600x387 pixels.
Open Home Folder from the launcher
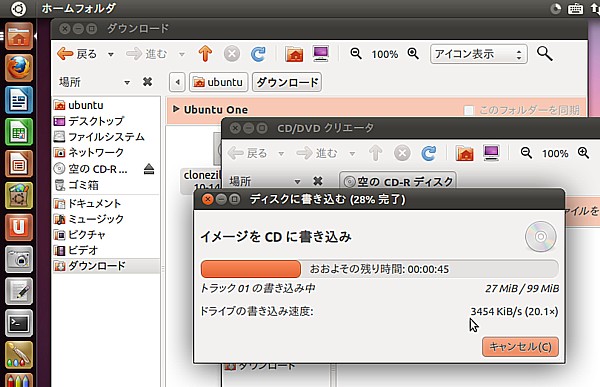19,36
